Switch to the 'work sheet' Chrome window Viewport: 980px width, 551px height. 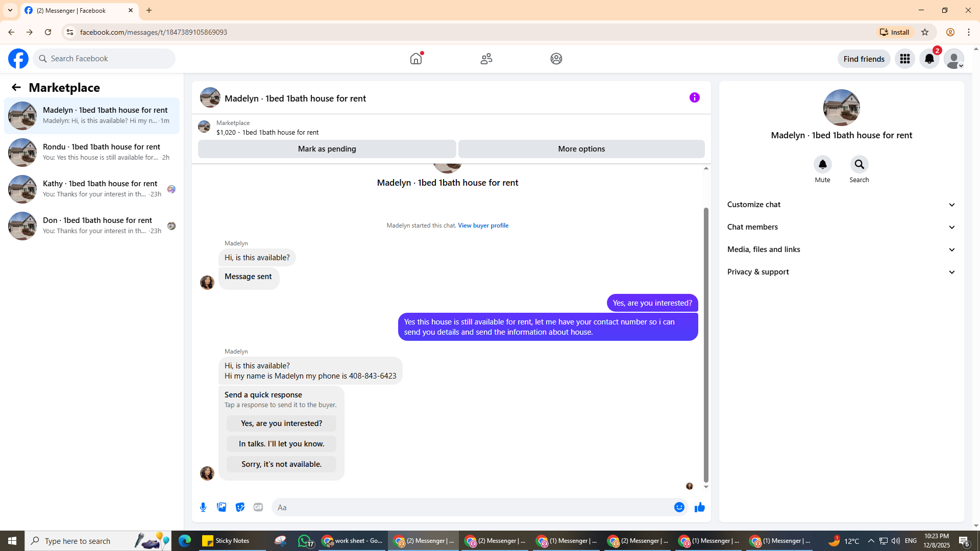click(x=352, y=541)
